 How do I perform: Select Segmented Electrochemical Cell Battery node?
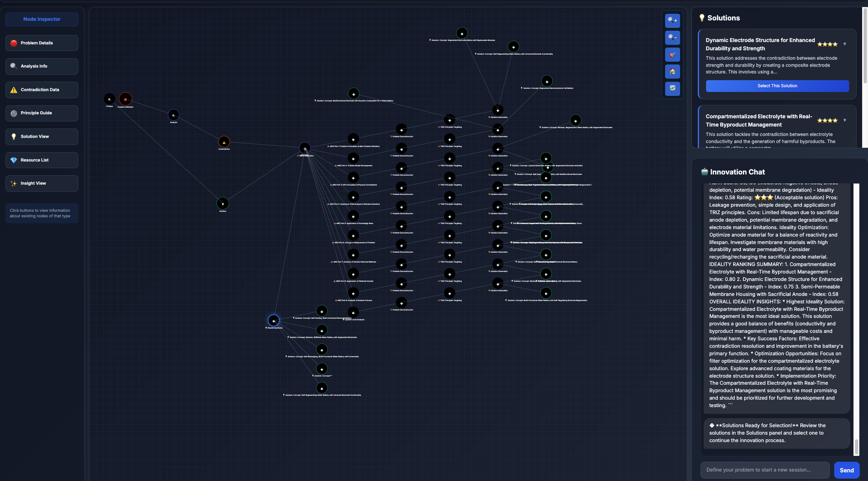click(547, 81)
